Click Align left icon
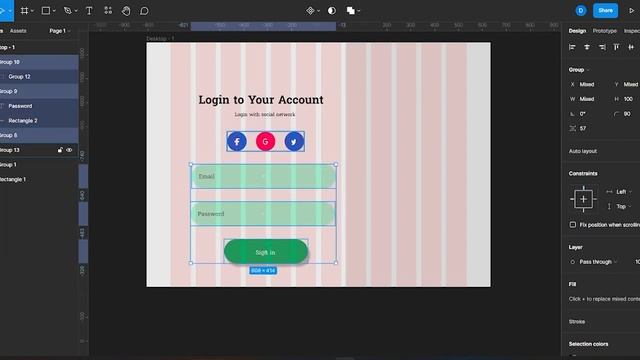 coord(572,47)
